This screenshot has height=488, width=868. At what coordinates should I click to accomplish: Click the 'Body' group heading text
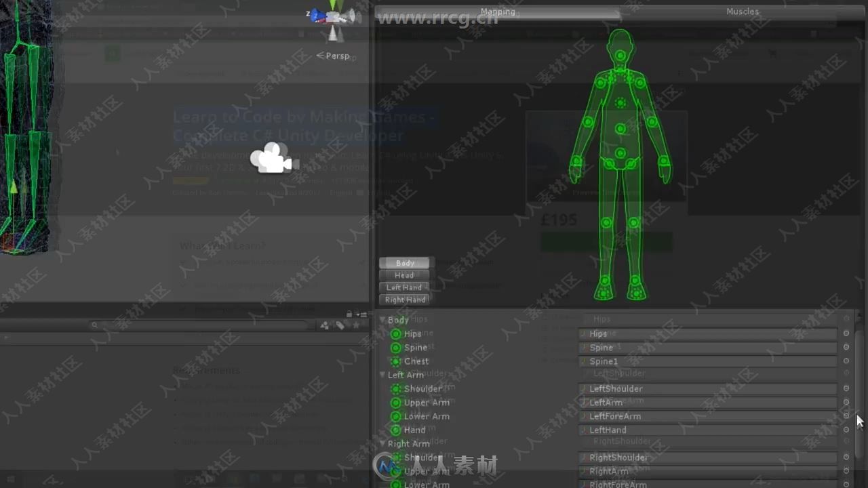point(398,320)
